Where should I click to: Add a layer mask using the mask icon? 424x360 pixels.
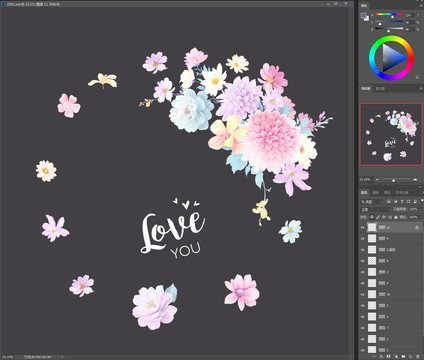point(388,356)
